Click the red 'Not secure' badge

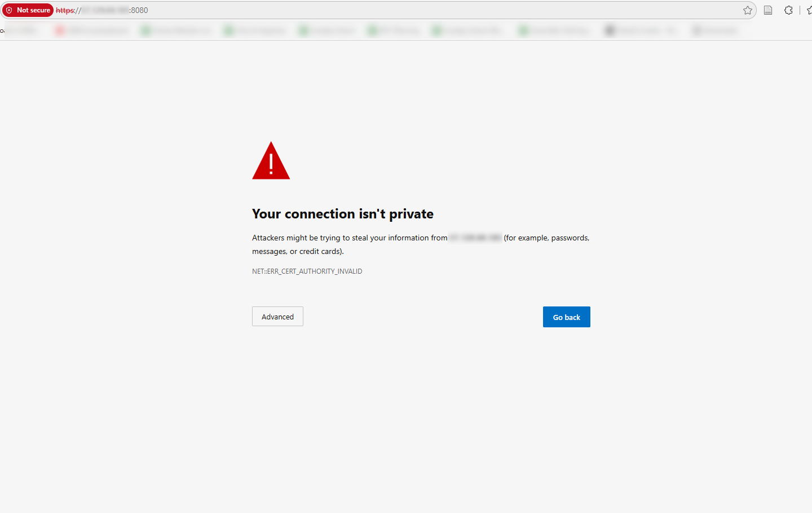pyautogui.click(x=28, y=10)
